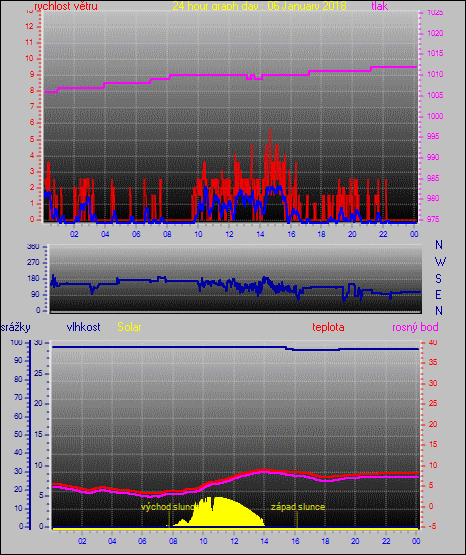Click the 975 pressure axis value
The width and height of the screenshot is (466, 555).
pyautogui.click(x=432, y=219)
